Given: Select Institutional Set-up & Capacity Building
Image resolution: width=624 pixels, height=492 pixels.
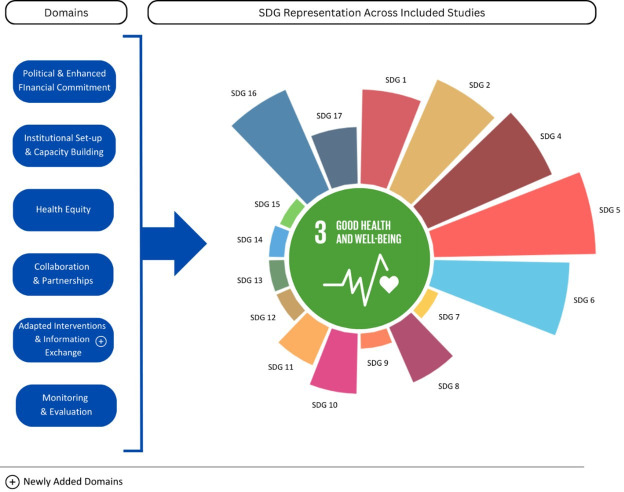Looking at the screenshot, I should click(x=64, y=145).
